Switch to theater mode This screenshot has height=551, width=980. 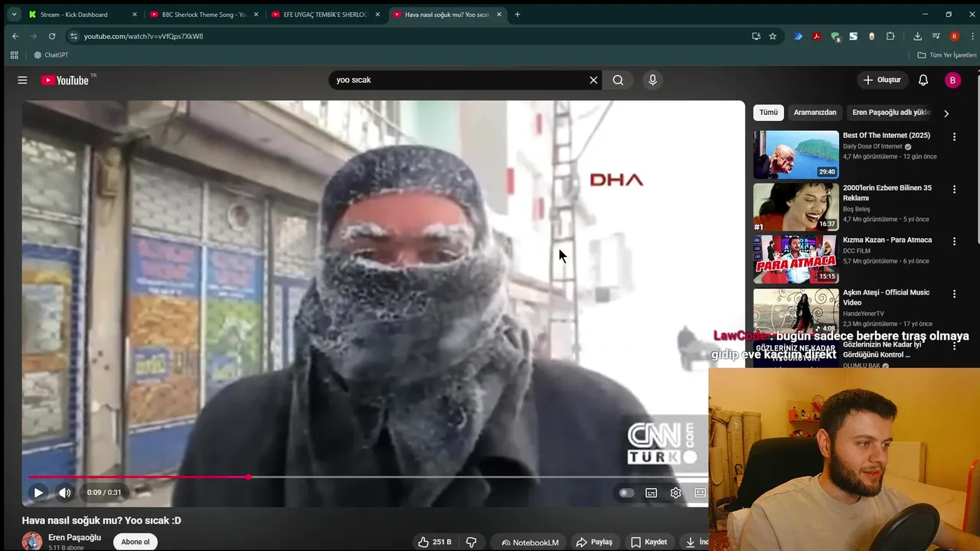[x=700, y=493]
